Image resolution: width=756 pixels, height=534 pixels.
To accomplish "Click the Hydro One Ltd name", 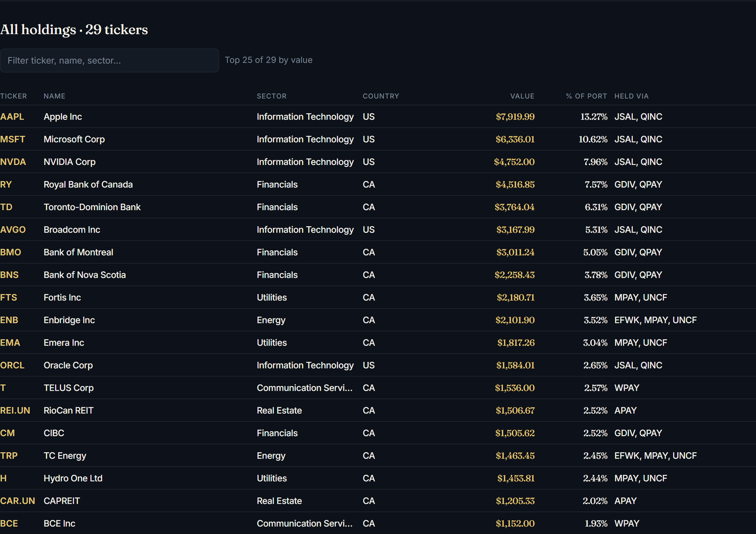I will tap(73, 479).
